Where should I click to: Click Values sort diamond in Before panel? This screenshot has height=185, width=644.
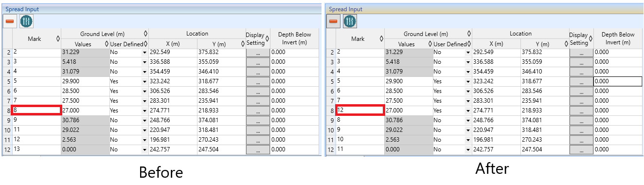pyautogui.click(x=107, y=44)
